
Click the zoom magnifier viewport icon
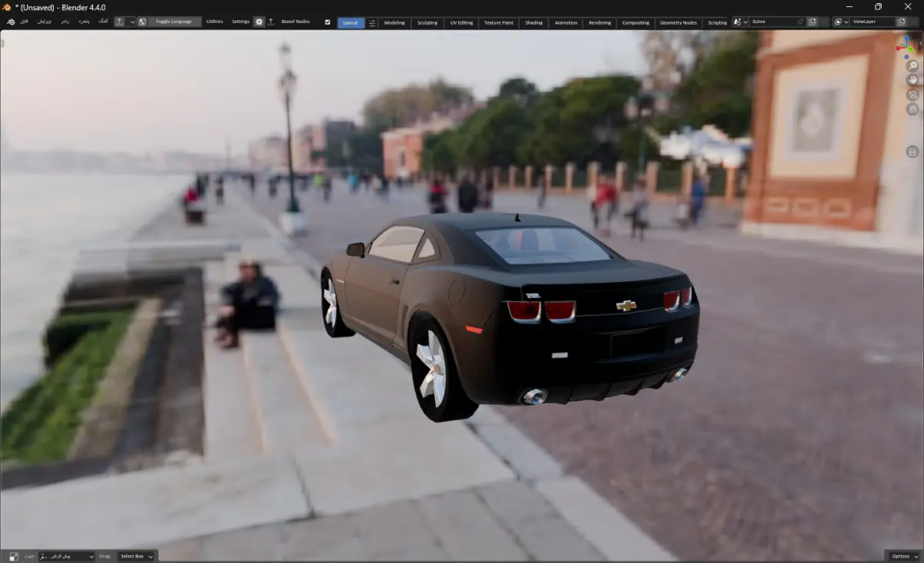coord(913,65)
